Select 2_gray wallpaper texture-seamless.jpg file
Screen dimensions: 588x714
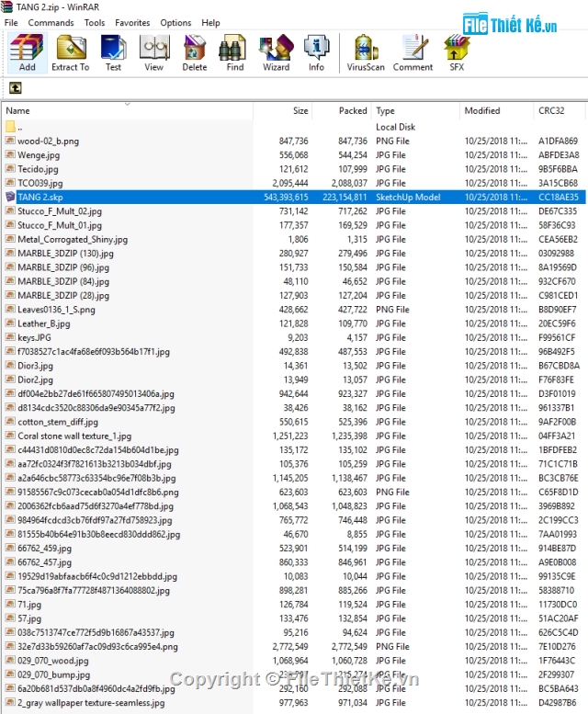pos(91,703)
